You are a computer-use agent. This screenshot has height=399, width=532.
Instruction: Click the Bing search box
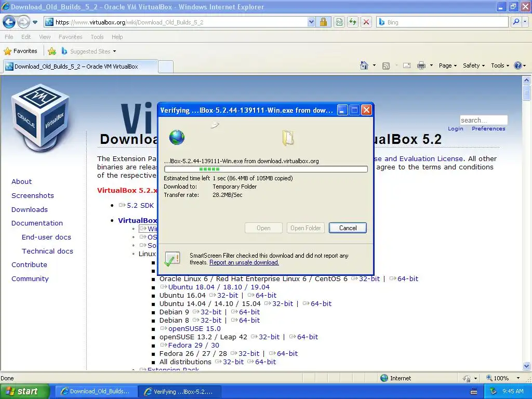pyautogui.click(x=442, y=22)
